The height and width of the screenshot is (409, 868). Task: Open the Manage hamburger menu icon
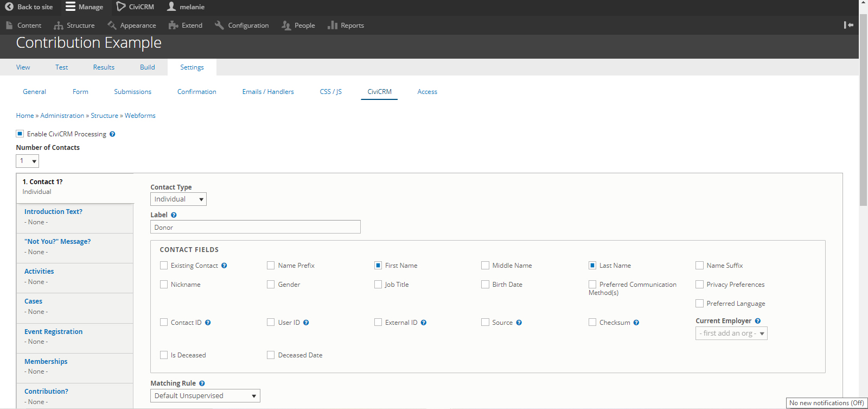[x=71, y=7]
